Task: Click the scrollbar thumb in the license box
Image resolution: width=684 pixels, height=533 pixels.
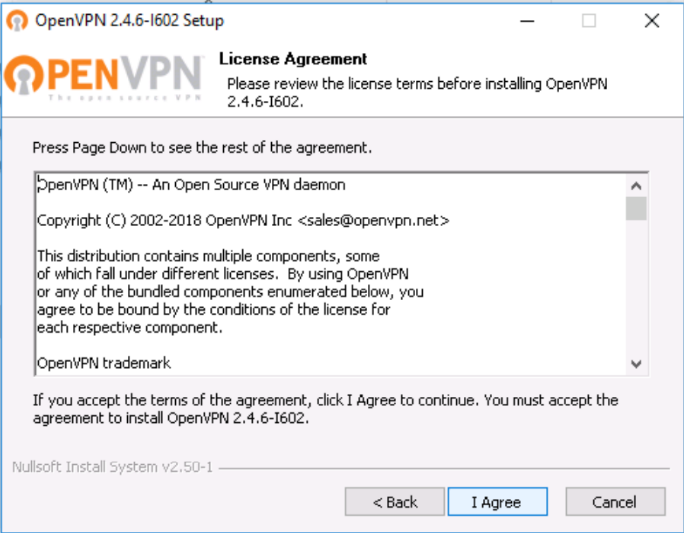Action: coord(636,208)
